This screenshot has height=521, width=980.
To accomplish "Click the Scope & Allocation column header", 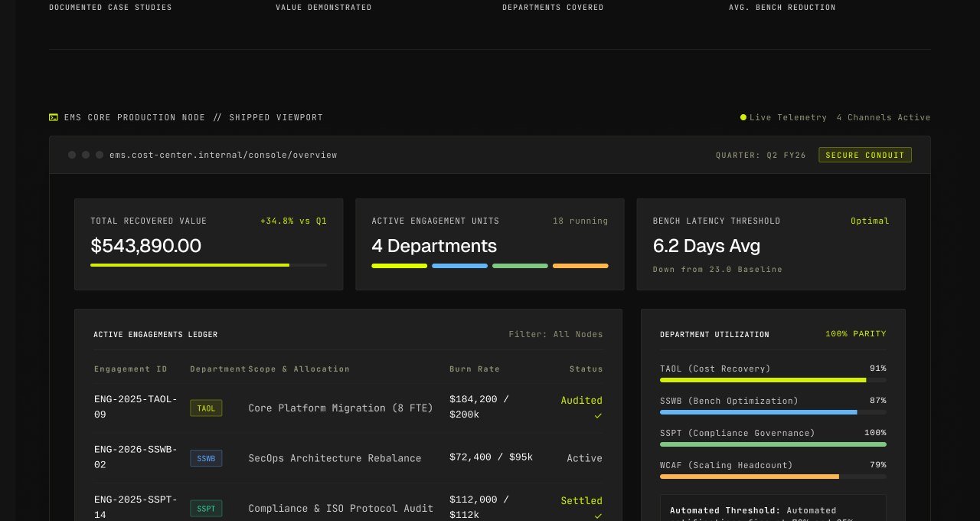I will [299, 369].
